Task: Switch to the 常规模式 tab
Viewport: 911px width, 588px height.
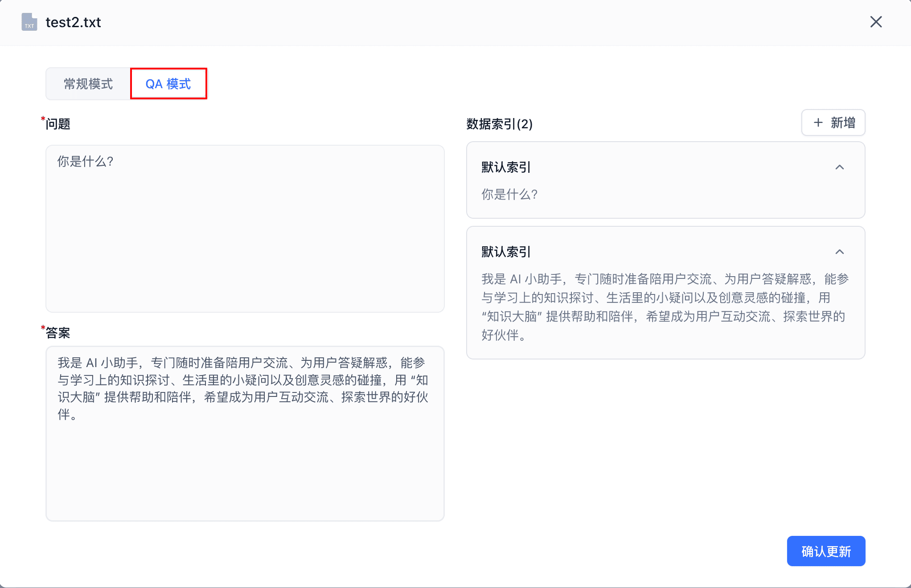Action: pyautogui.click(x=88, y=84)
